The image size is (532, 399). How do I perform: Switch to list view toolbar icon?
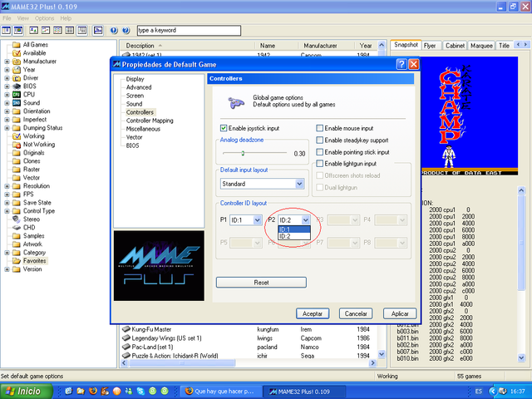click(57, 31)
